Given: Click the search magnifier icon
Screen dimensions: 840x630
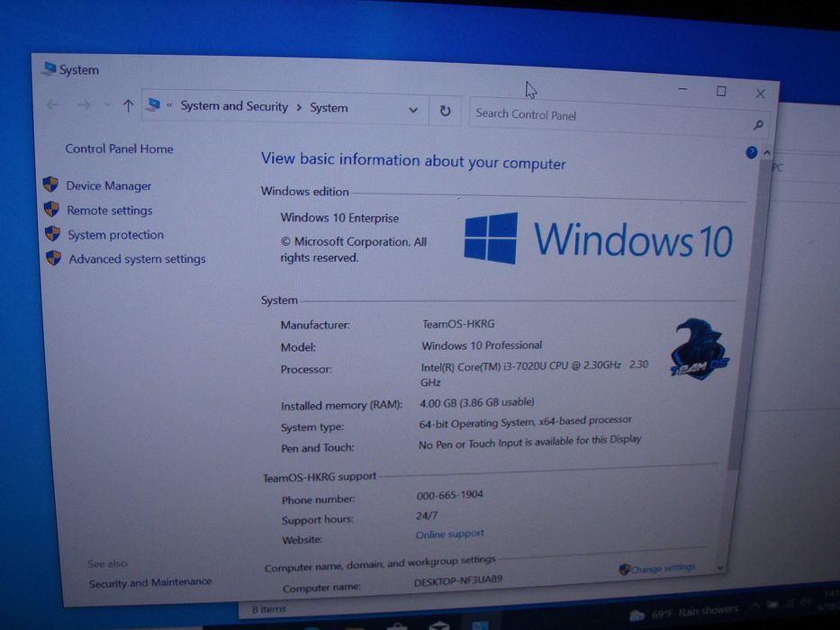Looking at the screenshot, I should tap(757, 125).
